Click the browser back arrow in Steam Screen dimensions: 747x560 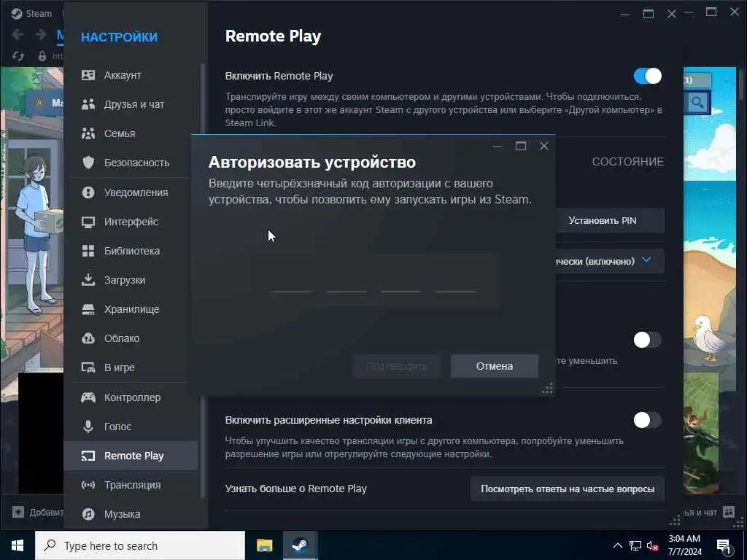point(18,34)
